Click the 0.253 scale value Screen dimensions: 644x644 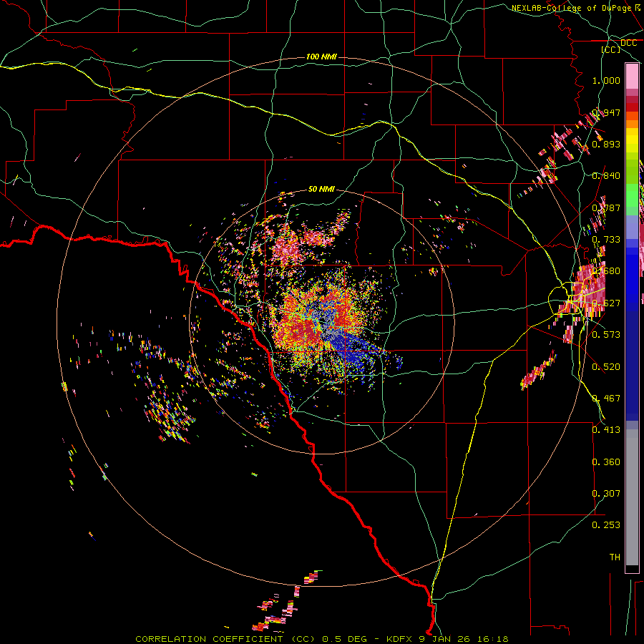[606, 525]
